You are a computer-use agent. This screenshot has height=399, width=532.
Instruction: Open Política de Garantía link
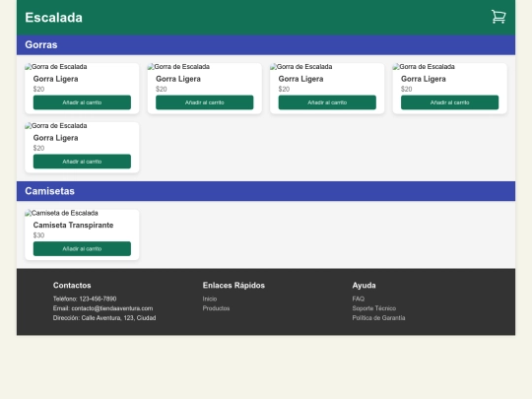pyautogui.click(x=378, y=318)
